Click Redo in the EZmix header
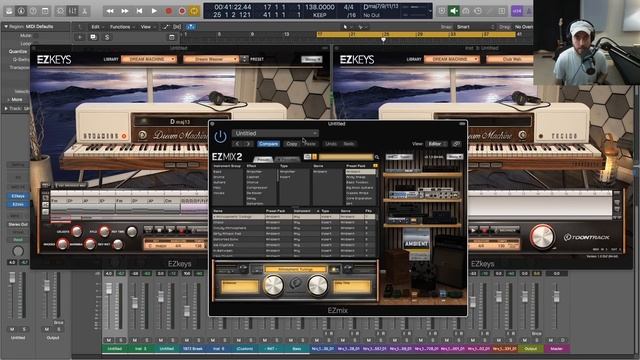640x360 pixels. 349,144
